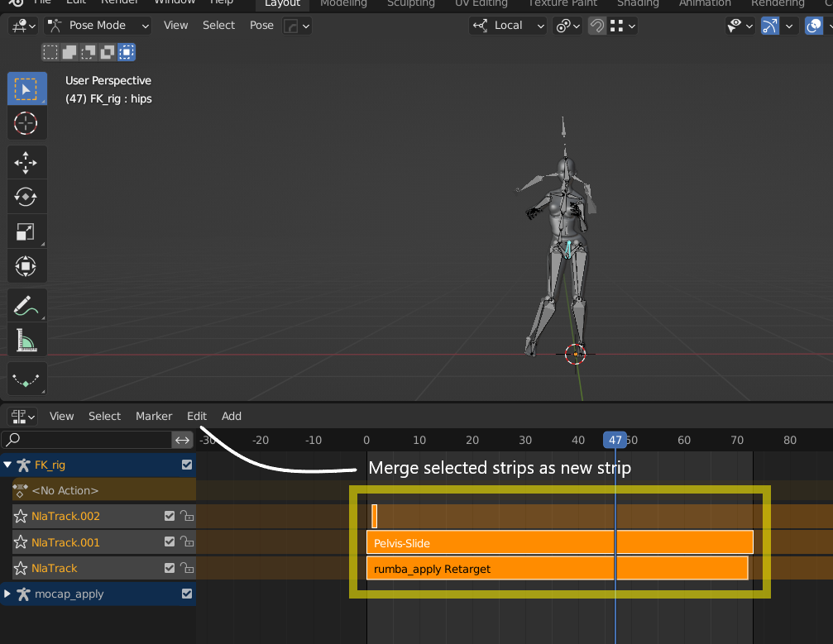
Task: Uncheck NlaTrack mute checkbox
Action: pyautogui.click(x=170, y=568)
